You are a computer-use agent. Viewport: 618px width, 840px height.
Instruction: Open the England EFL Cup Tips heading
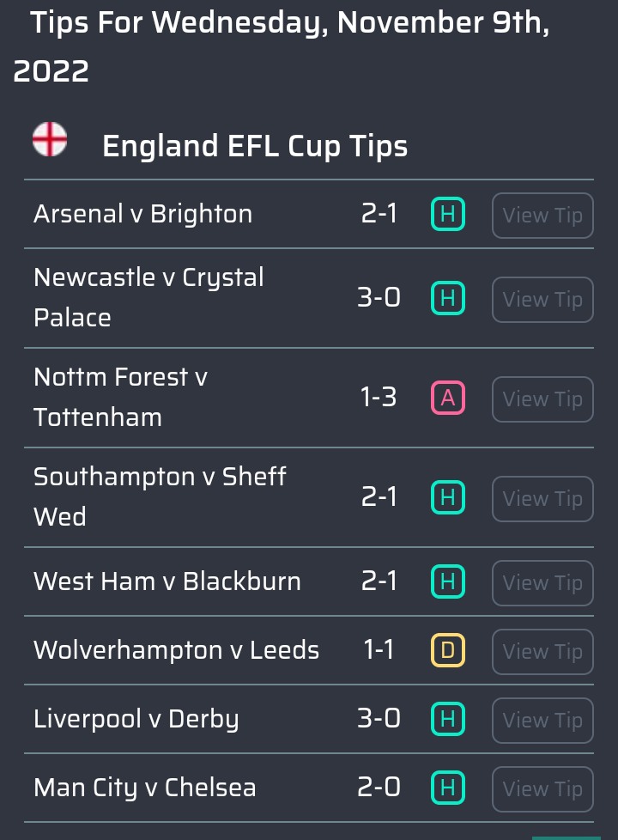coord(255,146)
